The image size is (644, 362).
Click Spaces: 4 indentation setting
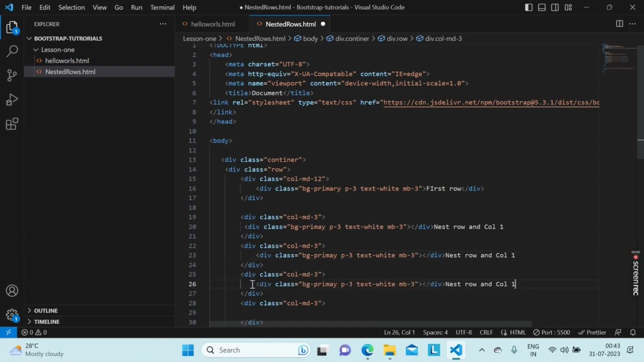[435, 332]
